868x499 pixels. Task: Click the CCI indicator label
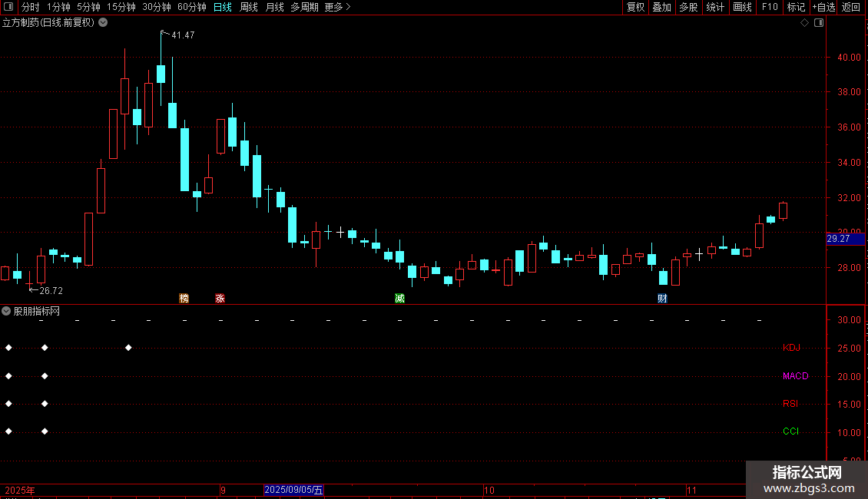[790, 431]
